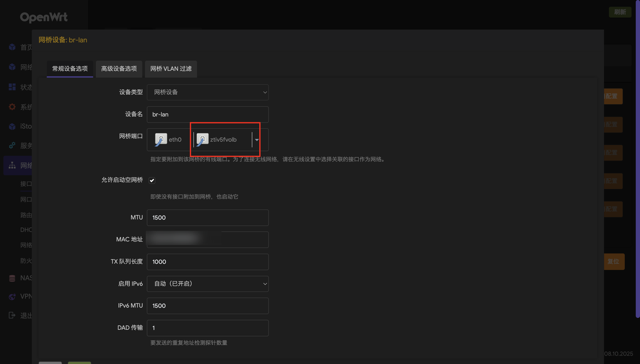This screenshot has height=364, width=640.
Task: Click the status dashboard icon in sidebar
Action: point(12,87)
